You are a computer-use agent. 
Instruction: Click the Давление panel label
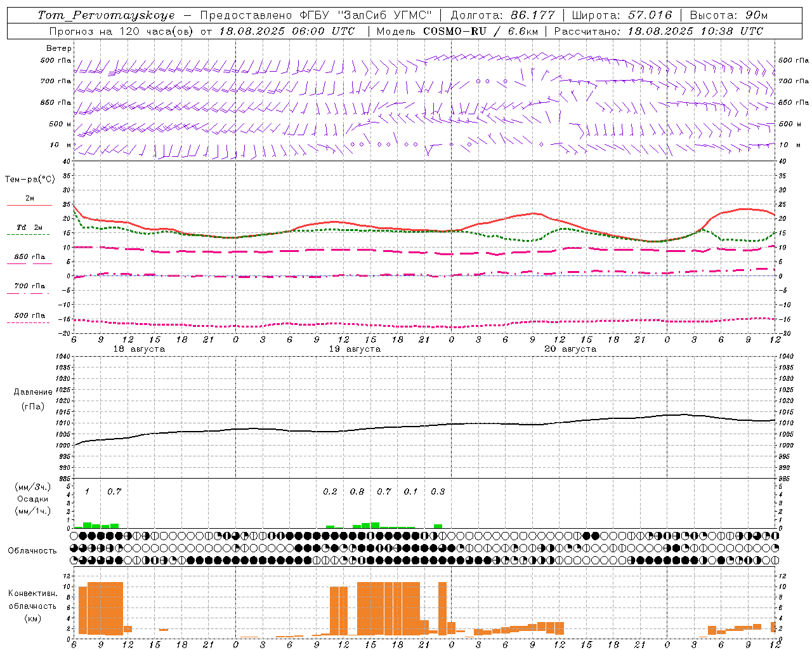33,392
